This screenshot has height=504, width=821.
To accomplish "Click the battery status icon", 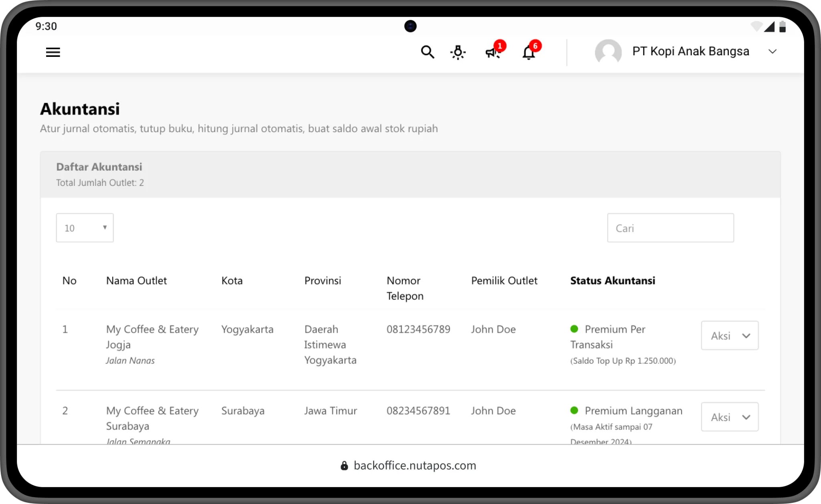I will pos(782,27).
